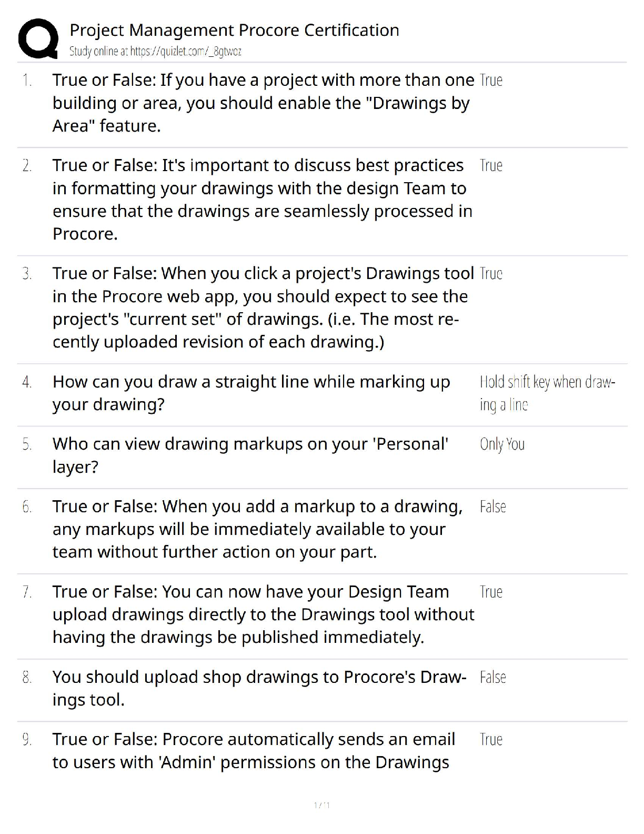Select question 3 about current set drawings
644x834 pixels.
tap(262, 307)
